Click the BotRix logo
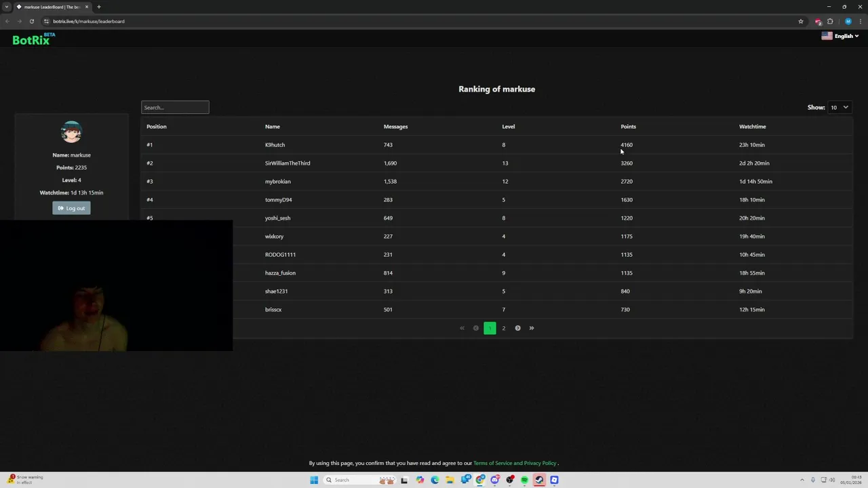Image resolution: width=868 pixels, height=488 pixels. coord(34,39)
